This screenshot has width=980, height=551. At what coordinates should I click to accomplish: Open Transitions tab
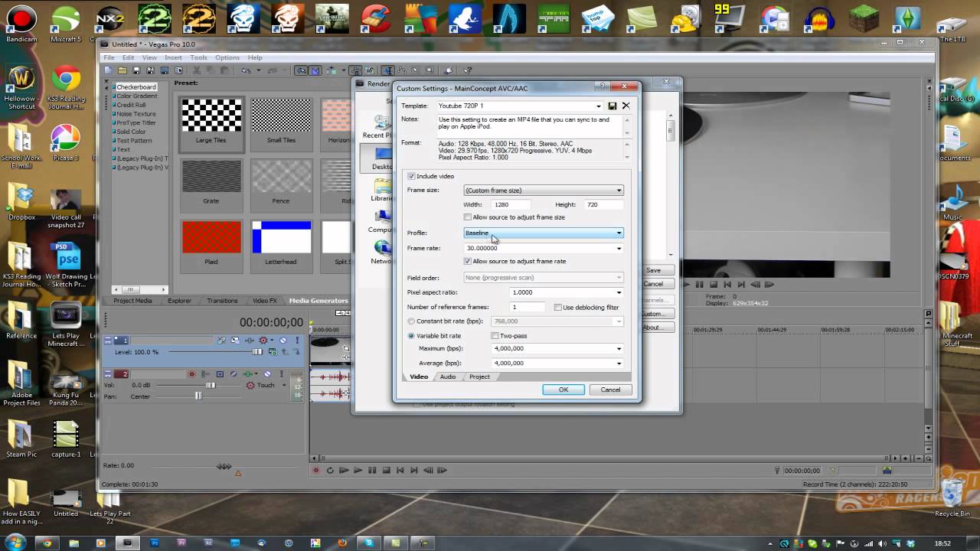coord(222,301)
